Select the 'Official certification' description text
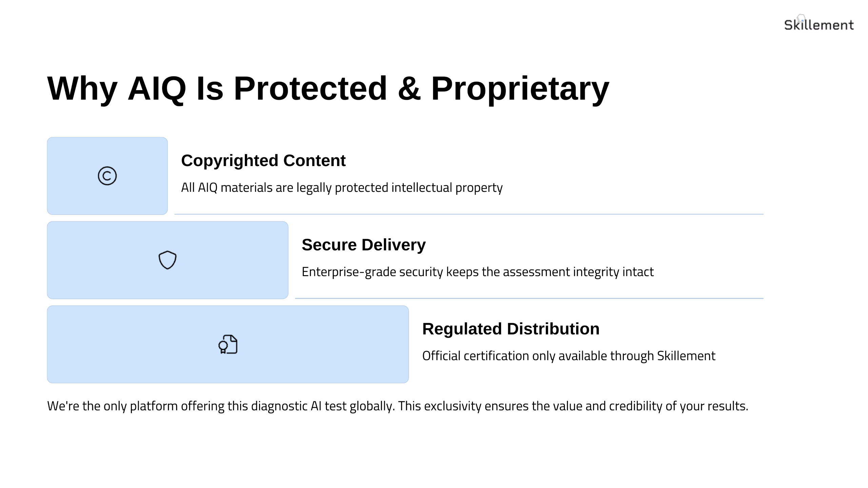Screen dimensions: 868x488 point(569,356)
